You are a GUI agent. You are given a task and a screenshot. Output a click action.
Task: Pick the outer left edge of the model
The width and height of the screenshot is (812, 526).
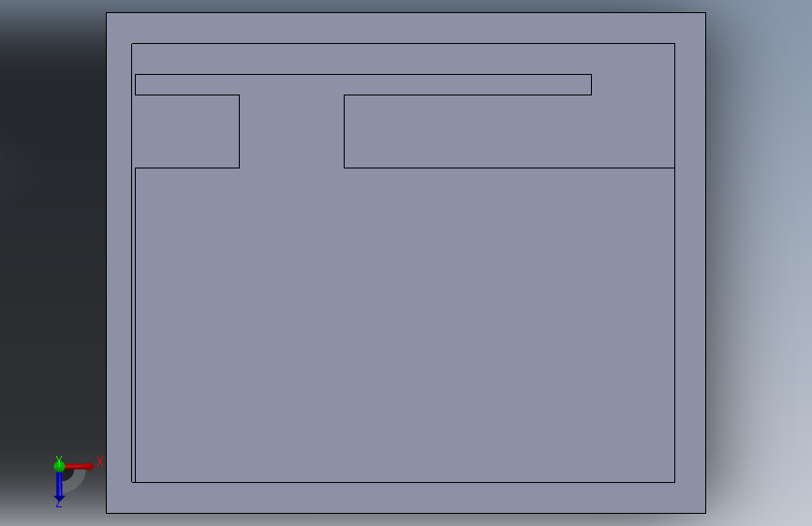pyautogui.click(x=107, y=263)
